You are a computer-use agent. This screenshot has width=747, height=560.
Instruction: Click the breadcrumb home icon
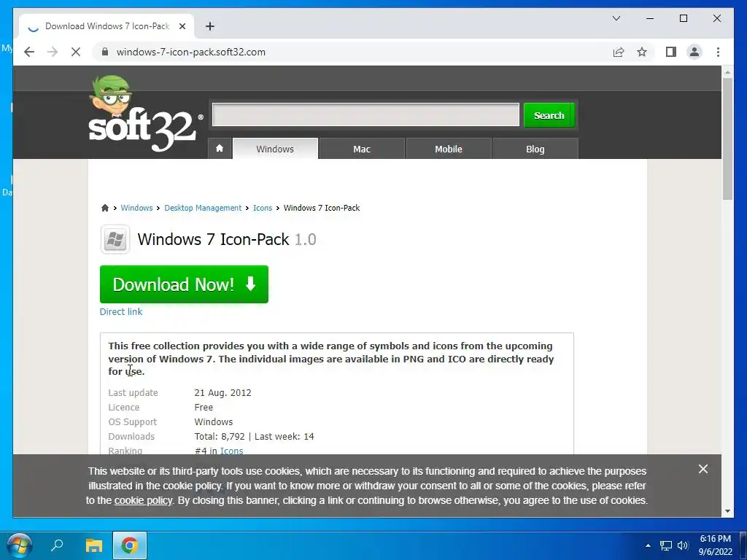pyautogui.click(x=105, y=208)
